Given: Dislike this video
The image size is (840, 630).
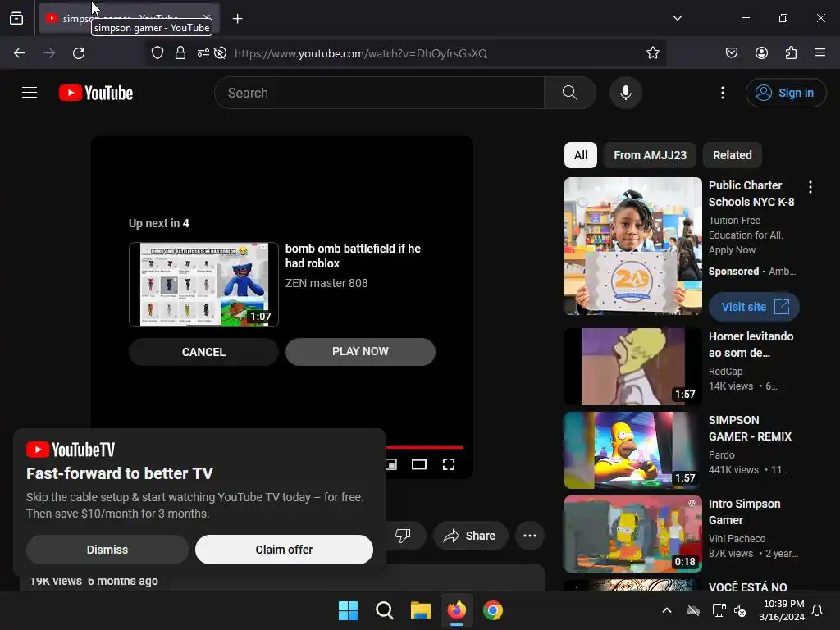Looking at the screenshot, I should point(403,535).
